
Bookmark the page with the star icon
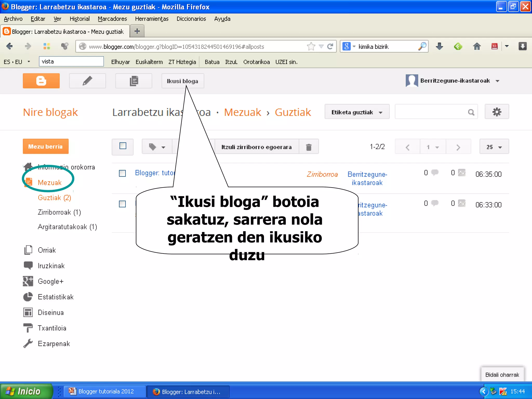pos(311,46)
